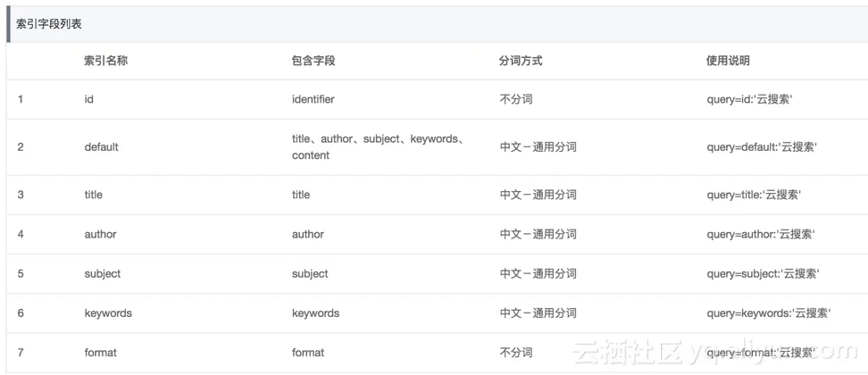Screen dimensions: 868x375
Task: Click the title、author、subject、keywords、content field list
Action: (x=380, y=147)
